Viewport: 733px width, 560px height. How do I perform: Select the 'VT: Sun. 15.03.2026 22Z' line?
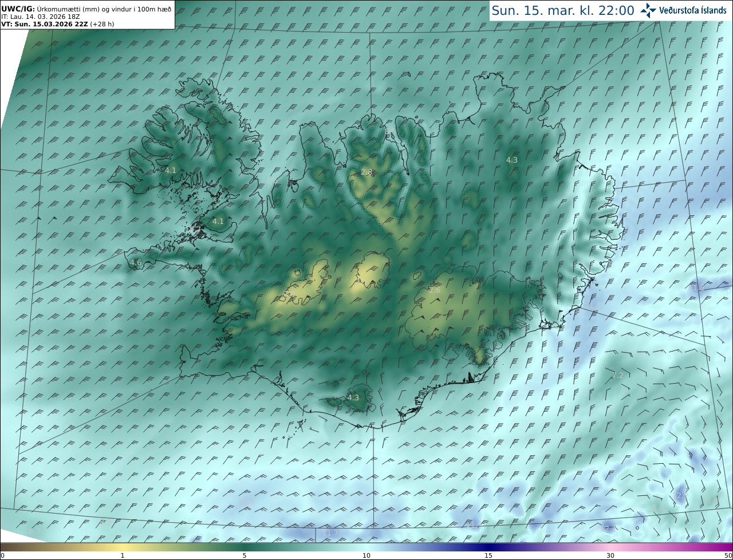click(x=58, y=24)
